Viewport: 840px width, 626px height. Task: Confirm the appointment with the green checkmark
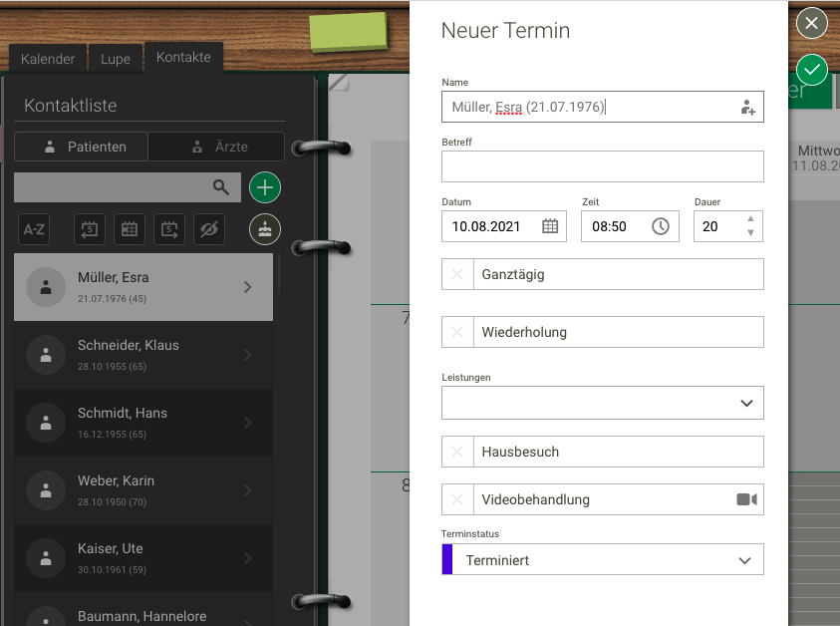click(x=811, y=70)
